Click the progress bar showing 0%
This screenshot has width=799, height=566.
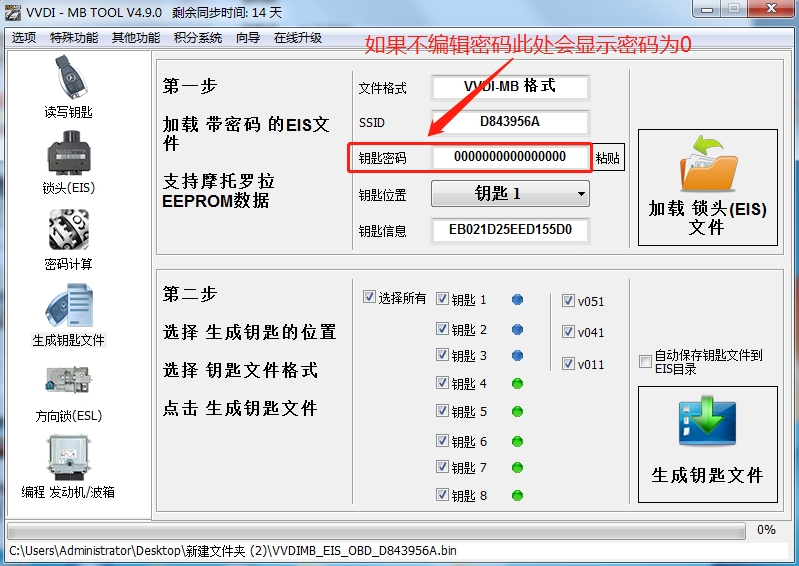[376, 531]
